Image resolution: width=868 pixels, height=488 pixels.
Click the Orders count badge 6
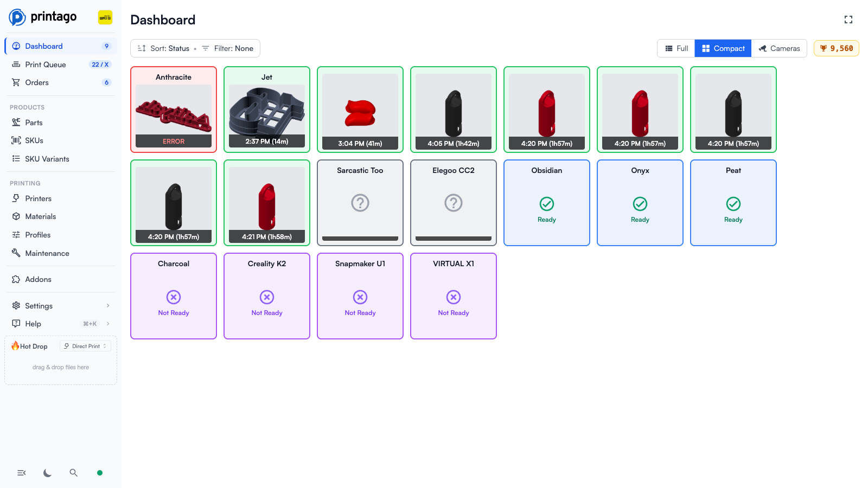106,82
